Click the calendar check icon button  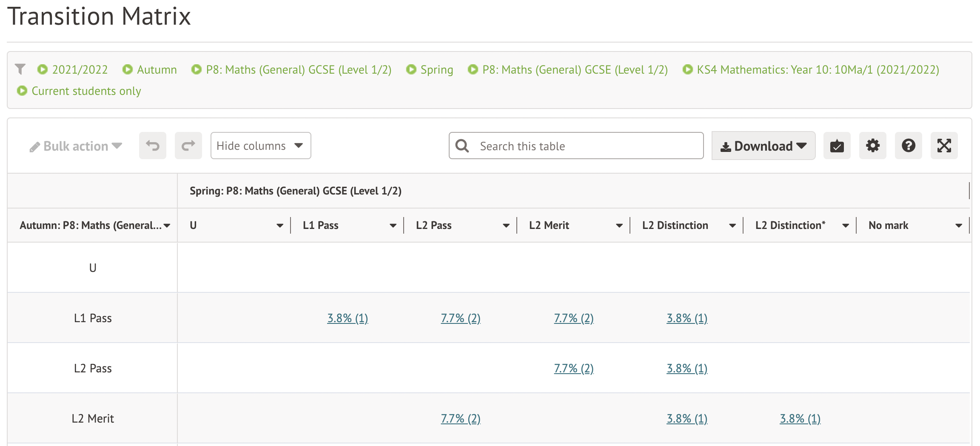(837, 146)
